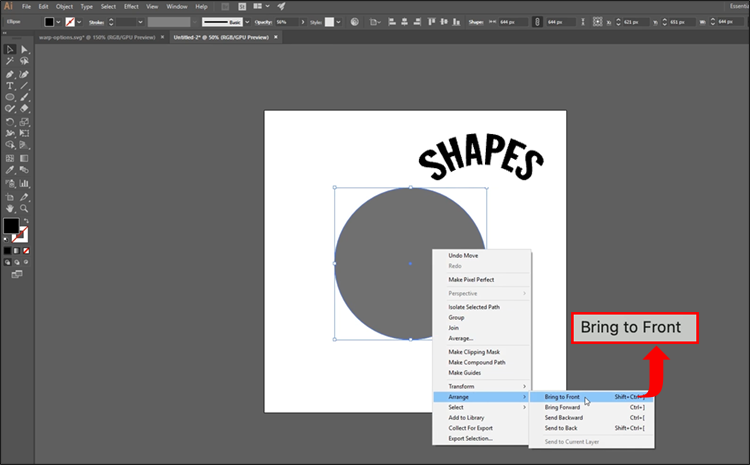This screenshot has height=465, width=750.
Task: Choose Make Clipping Mask option
Action: [475, 352]
